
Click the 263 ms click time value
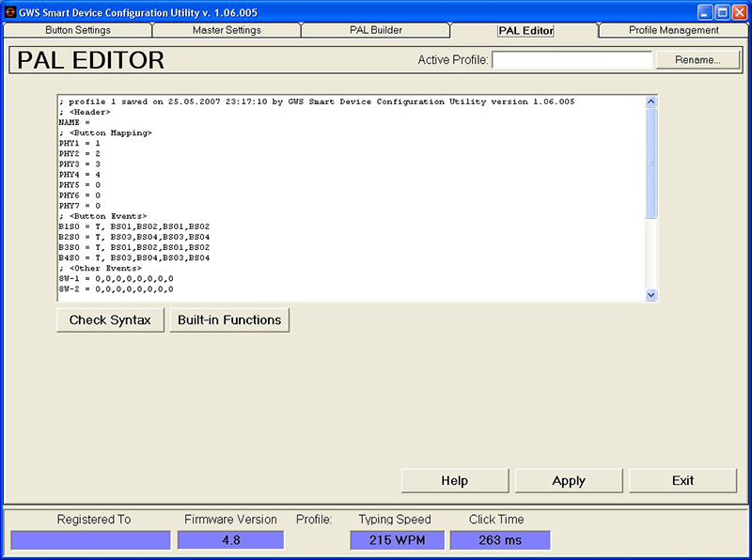500,540
